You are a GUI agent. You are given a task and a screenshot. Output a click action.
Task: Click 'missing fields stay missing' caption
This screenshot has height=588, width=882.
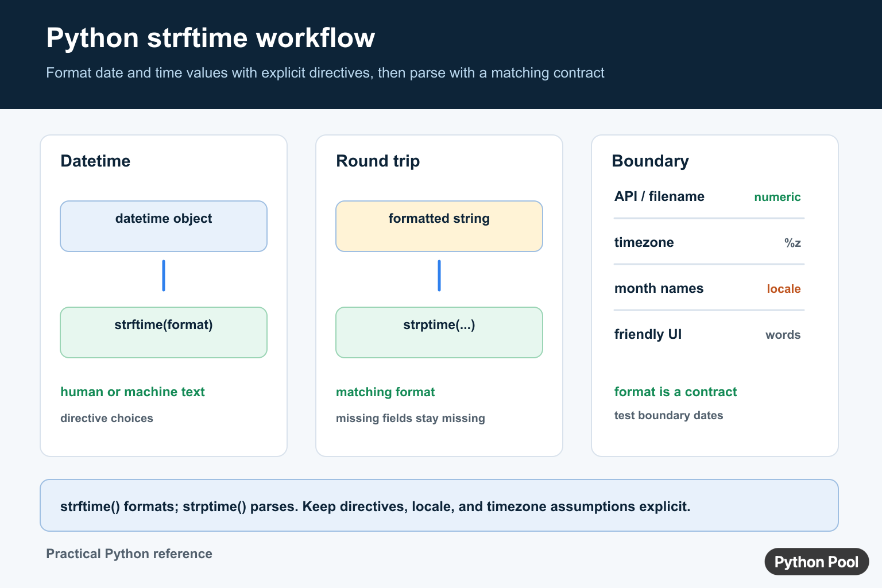[x=411, y=418]
